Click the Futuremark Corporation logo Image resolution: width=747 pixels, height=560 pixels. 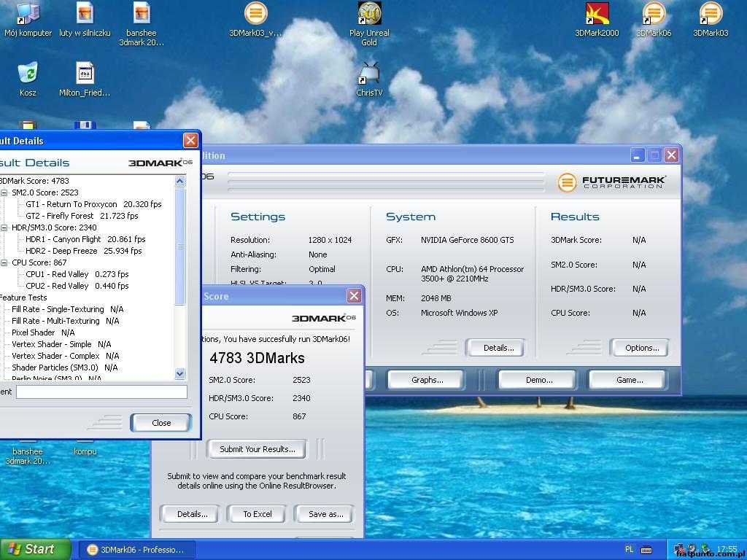click(x=612, y=182)
